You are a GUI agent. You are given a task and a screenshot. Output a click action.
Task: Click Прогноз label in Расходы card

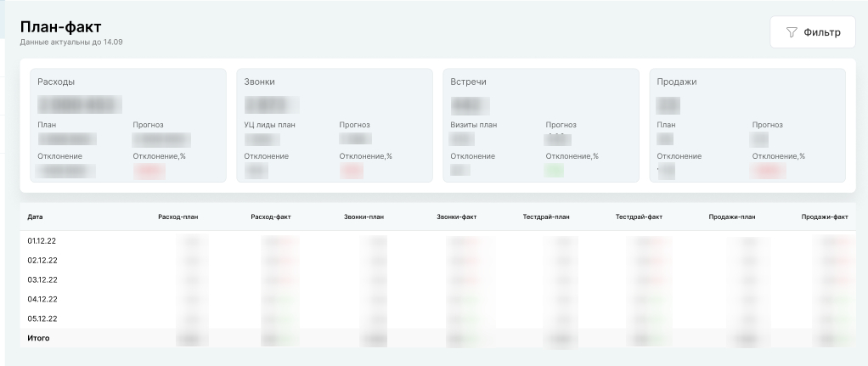(x=149, y=125)
